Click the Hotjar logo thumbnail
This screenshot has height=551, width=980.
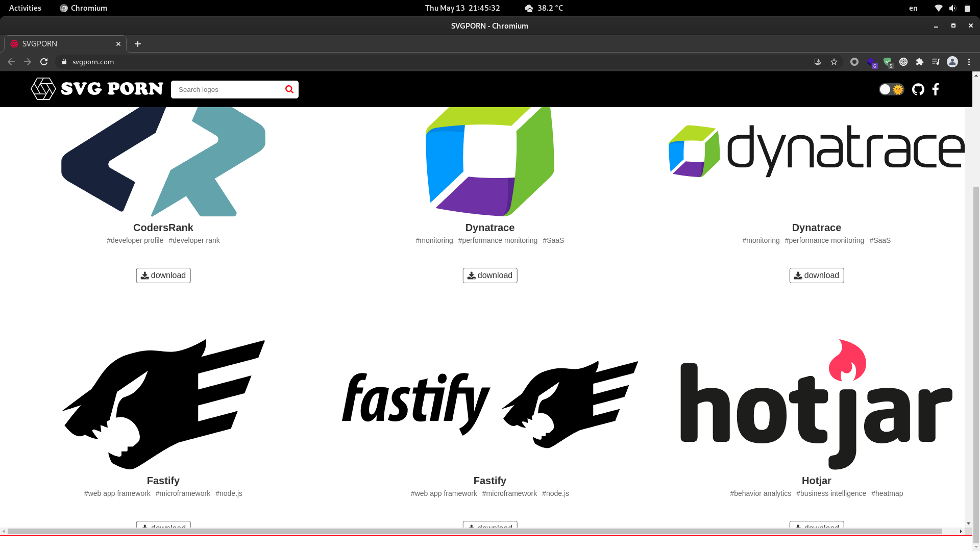pyautogui.click(x=816, y=404)
